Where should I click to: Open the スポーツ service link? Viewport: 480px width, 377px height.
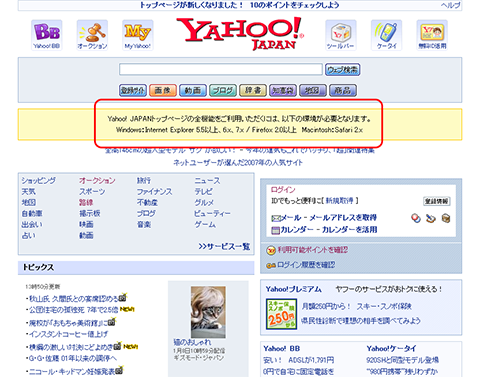[92, 192]
